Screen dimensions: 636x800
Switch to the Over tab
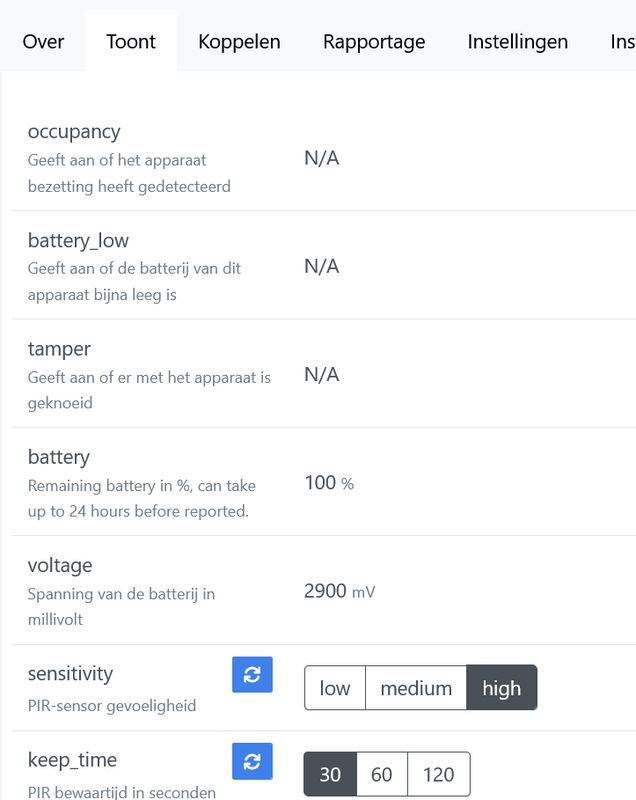(43, 41)
